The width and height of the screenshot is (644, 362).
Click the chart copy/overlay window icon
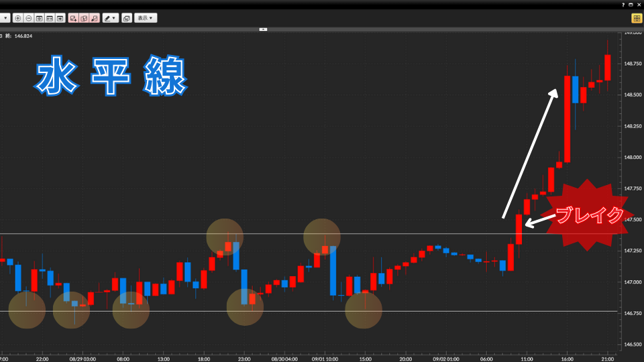click(x=127, y=18)
